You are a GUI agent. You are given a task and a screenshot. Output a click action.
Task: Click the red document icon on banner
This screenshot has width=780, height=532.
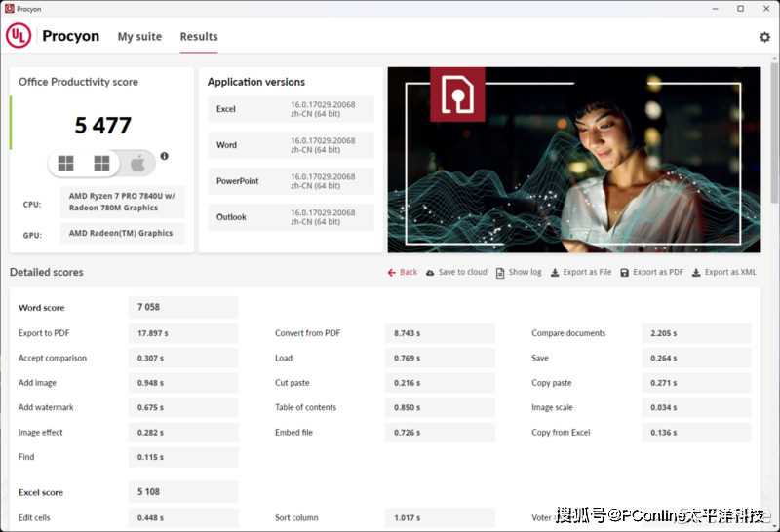click(x=457, y=95)
